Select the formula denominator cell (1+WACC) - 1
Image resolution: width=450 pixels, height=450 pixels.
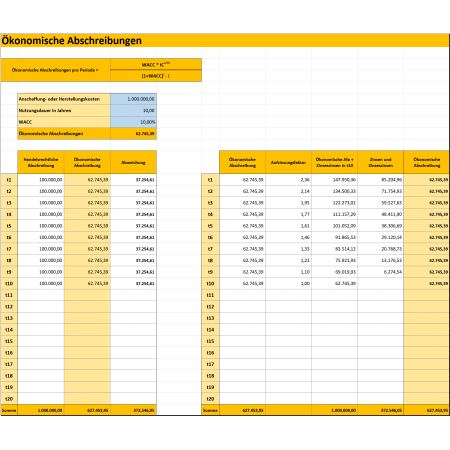156,76
